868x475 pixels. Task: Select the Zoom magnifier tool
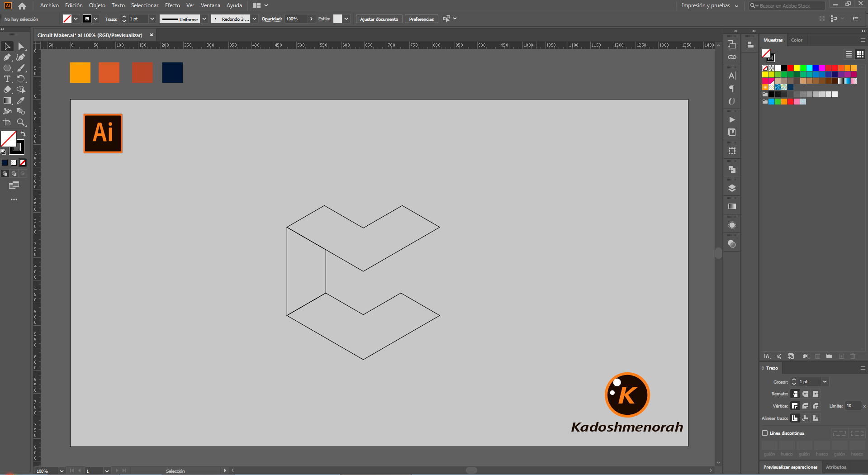pos(21,122)
